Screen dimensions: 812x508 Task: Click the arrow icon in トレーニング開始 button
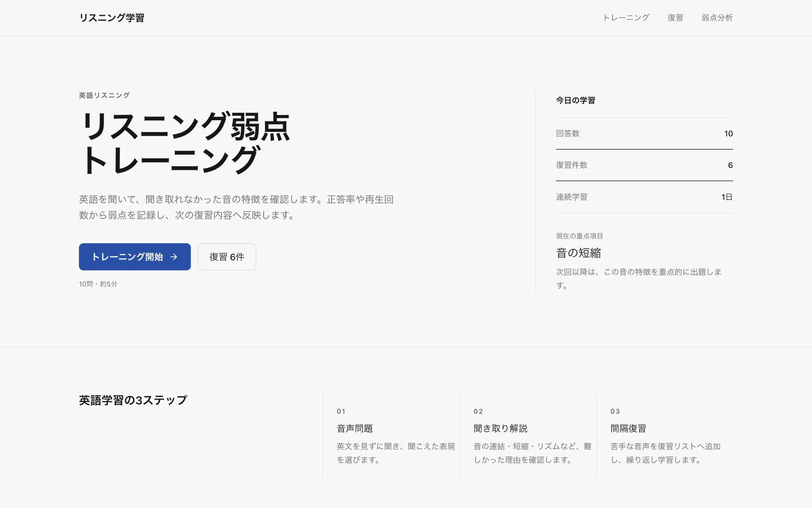[174, 257]
